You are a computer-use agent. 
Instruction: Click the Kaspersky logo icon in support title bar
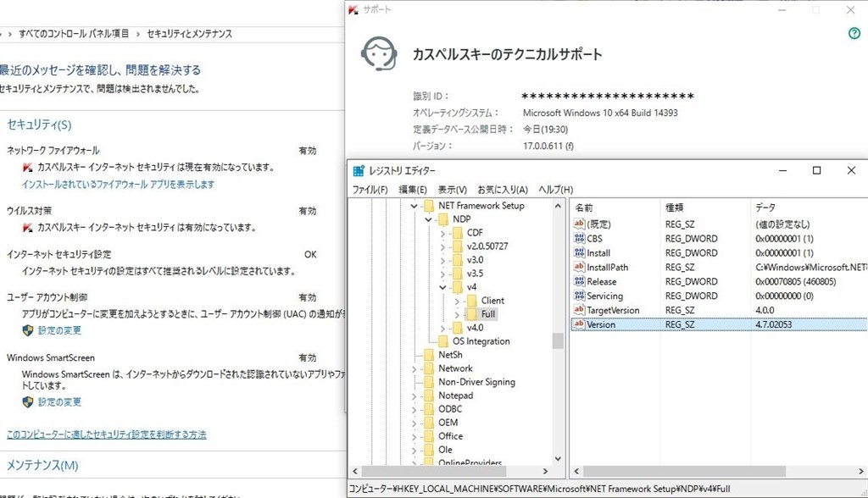tap(353, 9)
